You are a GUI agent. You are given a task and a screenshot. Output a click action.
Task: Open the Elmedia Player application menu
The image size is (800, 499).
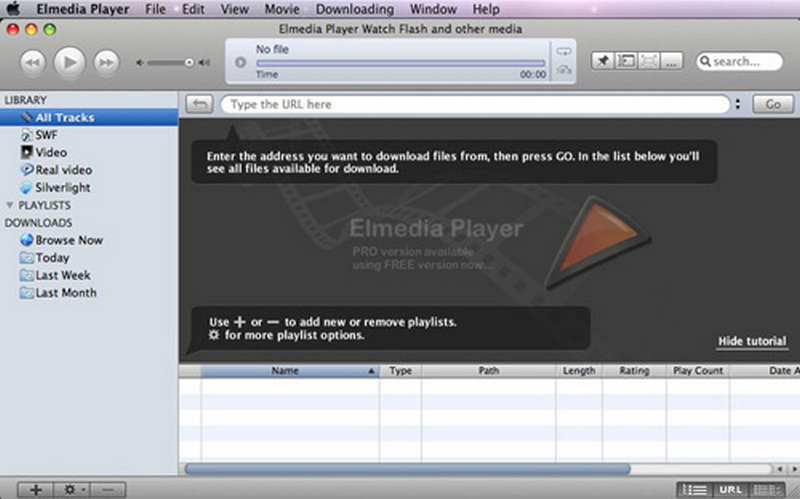click(83, 9)
